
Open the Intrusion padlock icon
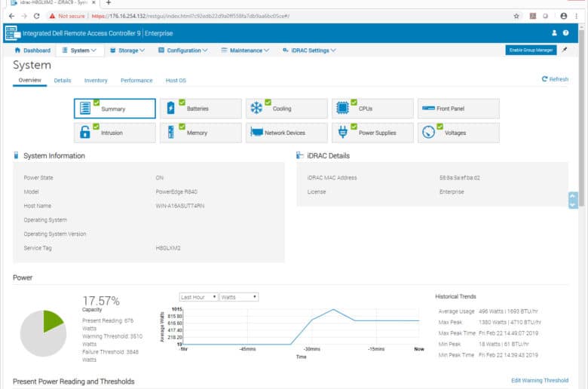[85, 132]
